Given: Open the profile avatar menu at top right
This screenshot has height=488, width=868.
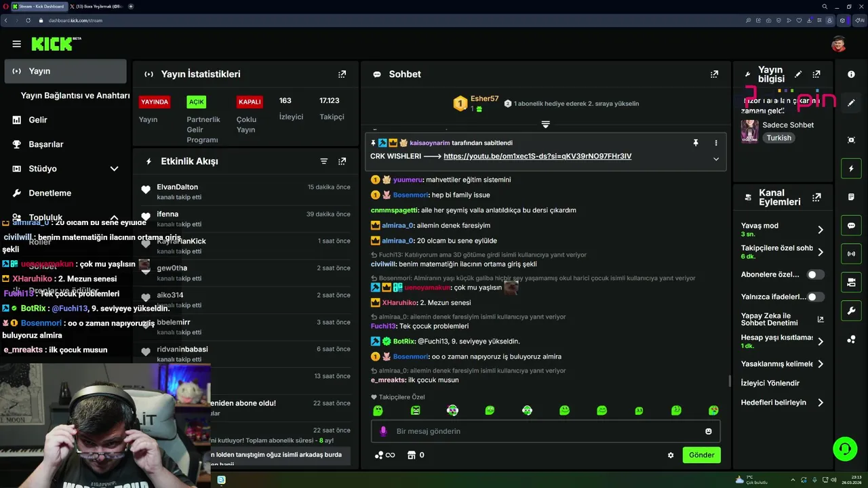Looking at the screenshot, I should point(839,44).
